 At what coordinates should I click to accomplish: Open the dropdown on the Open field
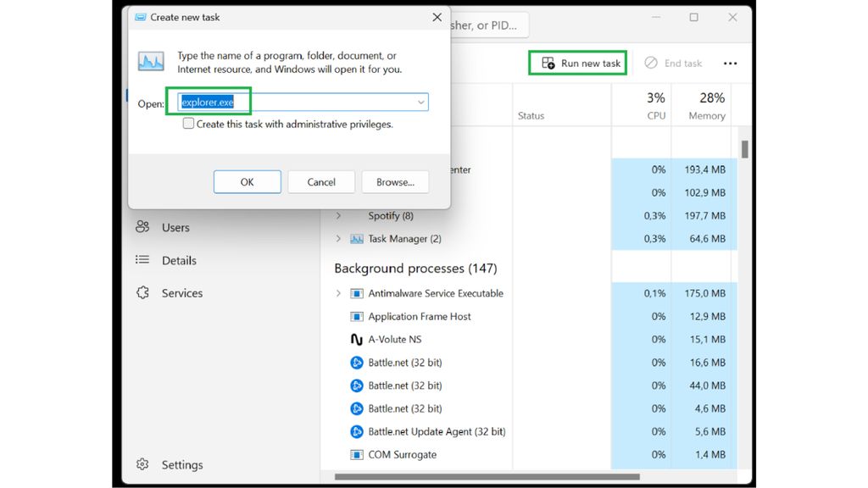pos(420,102)
